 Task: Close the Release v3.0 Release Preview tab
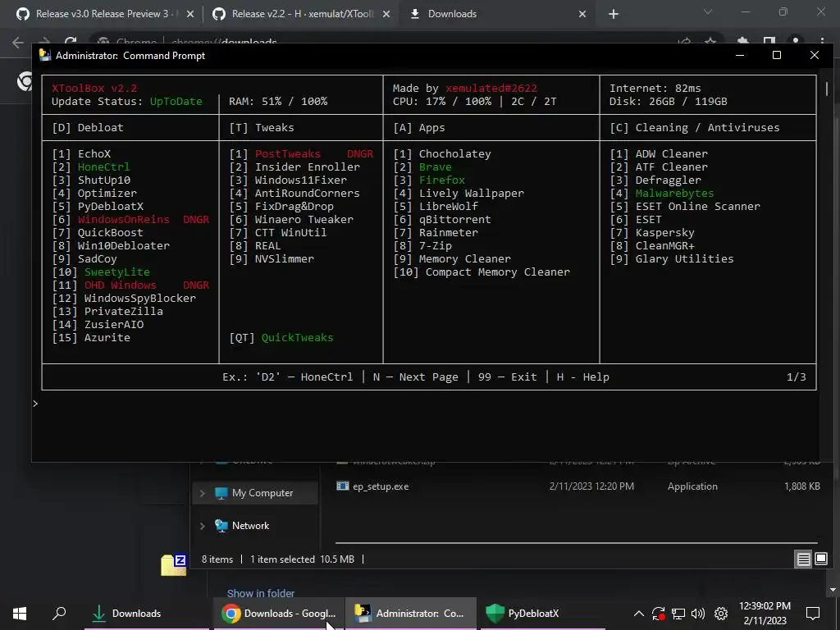point(189,14)
